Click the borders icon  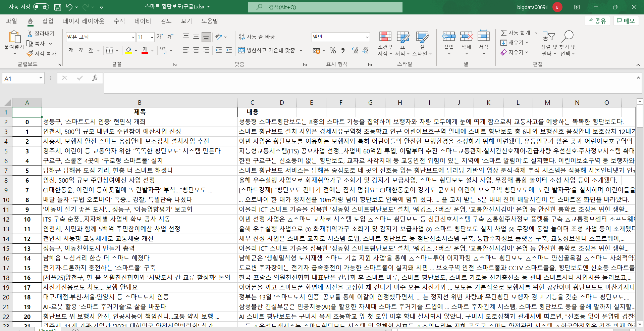(x=109, y=50)
